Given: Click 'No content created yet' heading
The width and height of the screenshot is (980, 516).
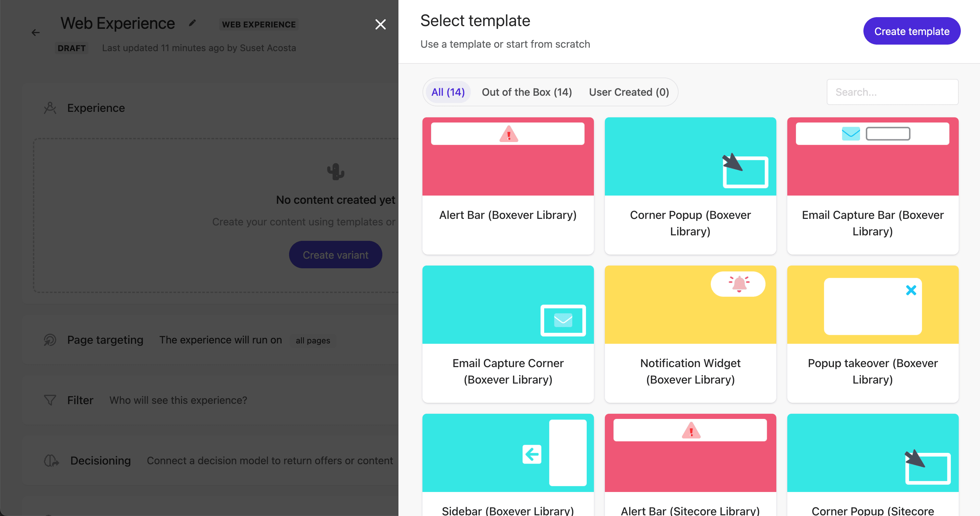Looking at the screenshot, I should pos(336,200).
